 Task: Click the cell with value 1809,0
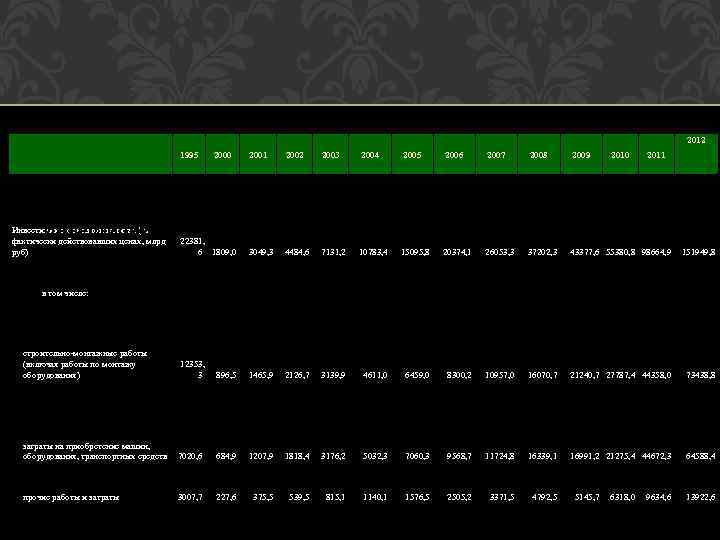(x=224, y=252)
